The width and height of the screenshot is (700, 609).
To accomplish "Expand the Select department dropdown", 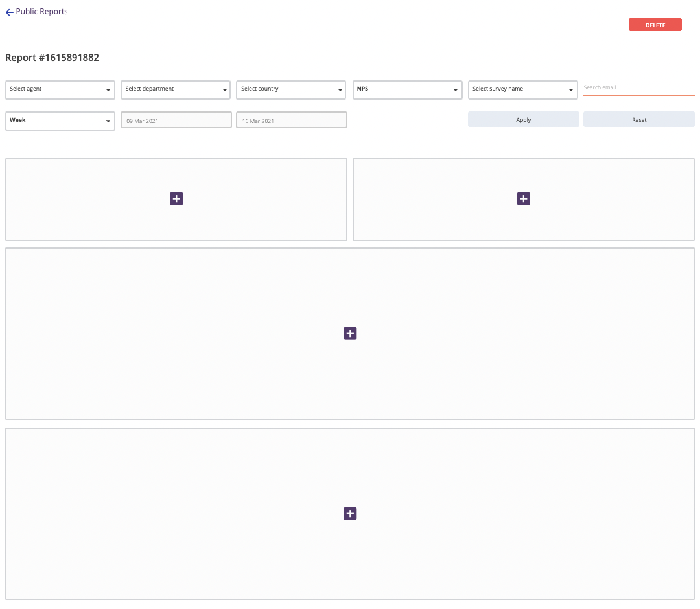I will tap(176, 89).
